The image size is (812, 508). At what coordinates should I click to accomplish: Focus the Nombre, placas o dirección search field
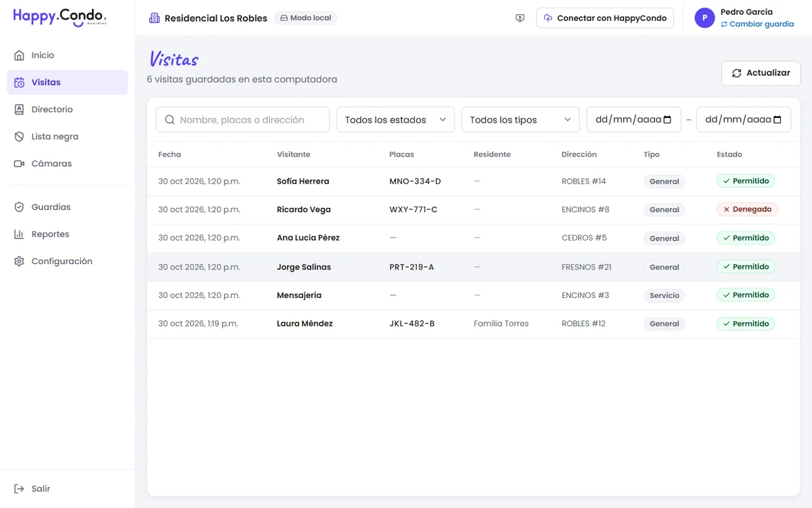click(x=243, y=120)
